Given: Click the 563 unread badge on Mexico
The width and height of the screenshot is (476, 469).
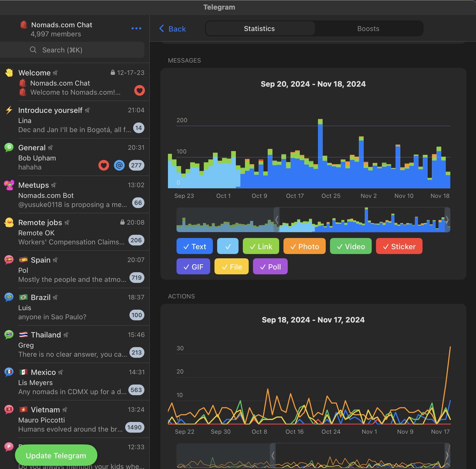Looking at the screenshot, I should [136, 390].
